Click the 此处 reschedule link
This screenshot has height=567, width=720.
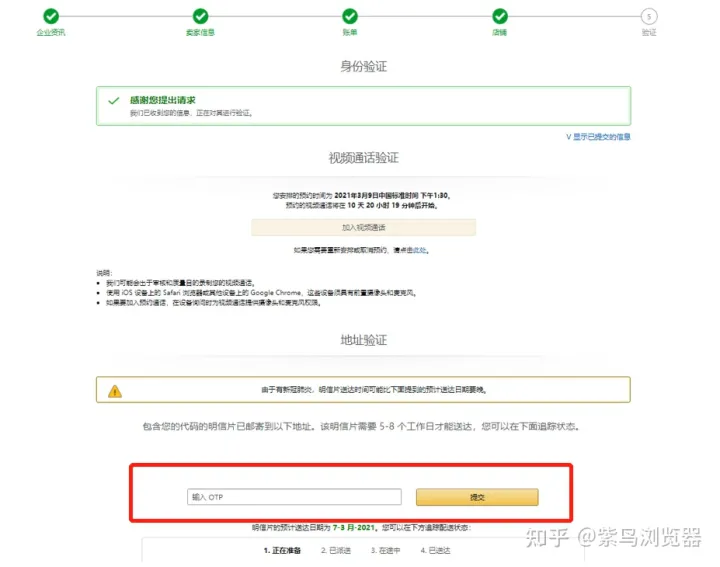[x=420, y=250]
